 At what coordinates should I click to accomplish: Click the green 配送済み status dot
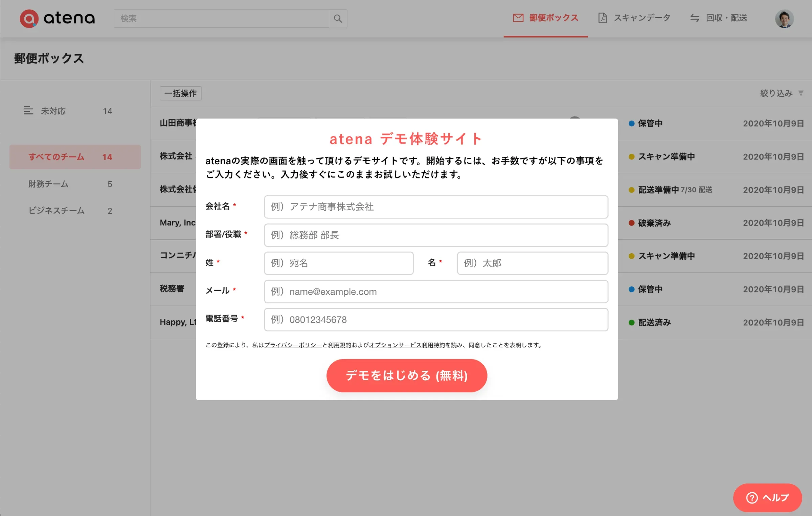(x=631, y=322)
